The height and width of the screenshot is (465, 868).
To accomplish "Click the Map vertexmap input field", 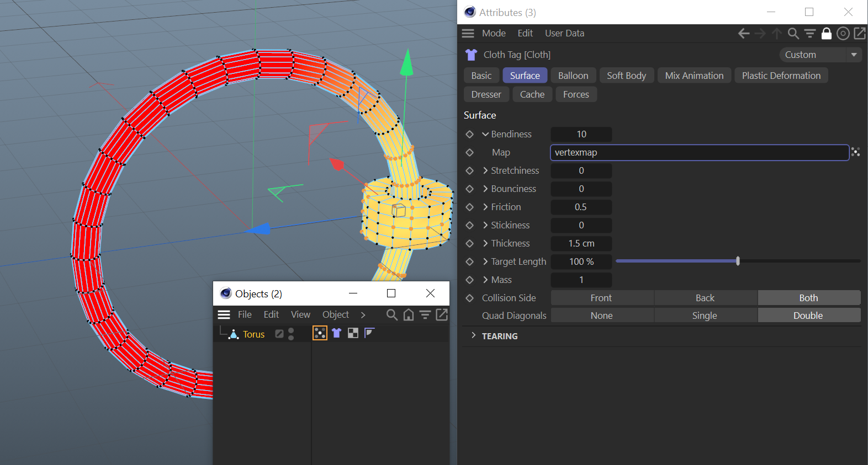I will pos(700,152).
